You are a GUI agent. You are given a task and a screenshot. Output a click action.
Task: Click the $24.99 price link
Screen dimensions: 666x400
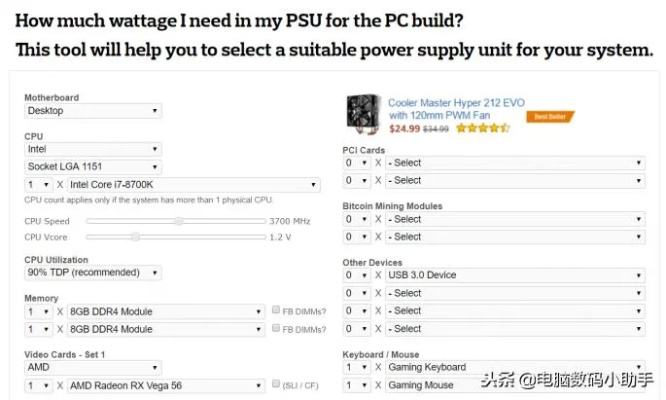click(404, 129)
